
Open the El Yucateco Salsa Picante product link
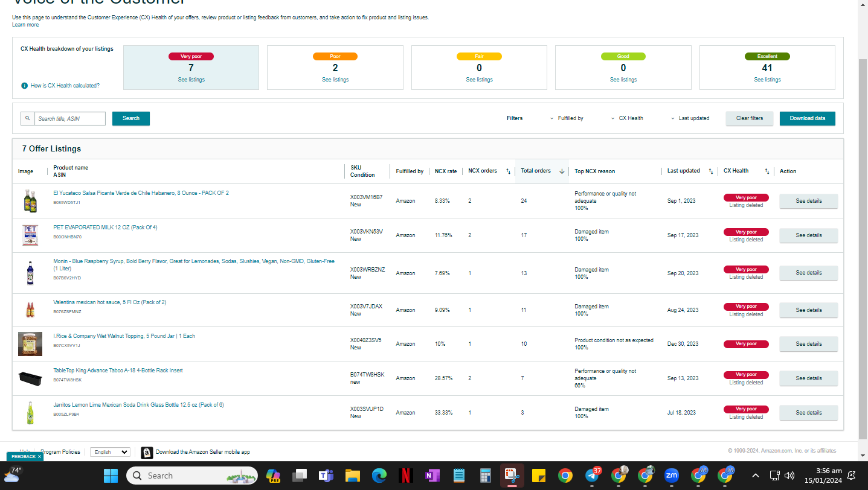point(141,193)
